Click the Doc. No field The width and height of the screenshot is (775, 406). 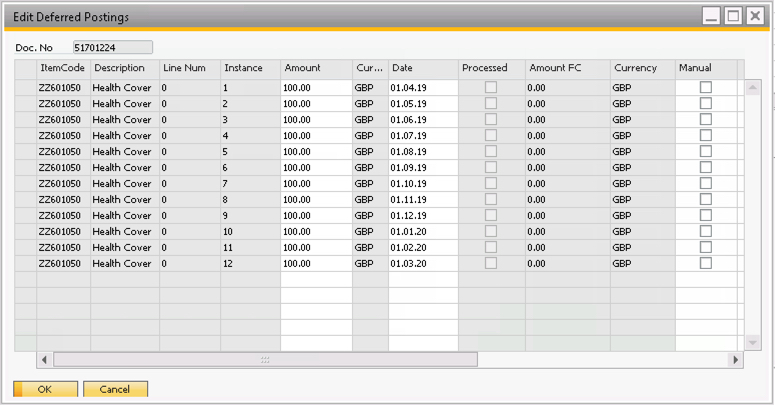click(x=113, y=47)
